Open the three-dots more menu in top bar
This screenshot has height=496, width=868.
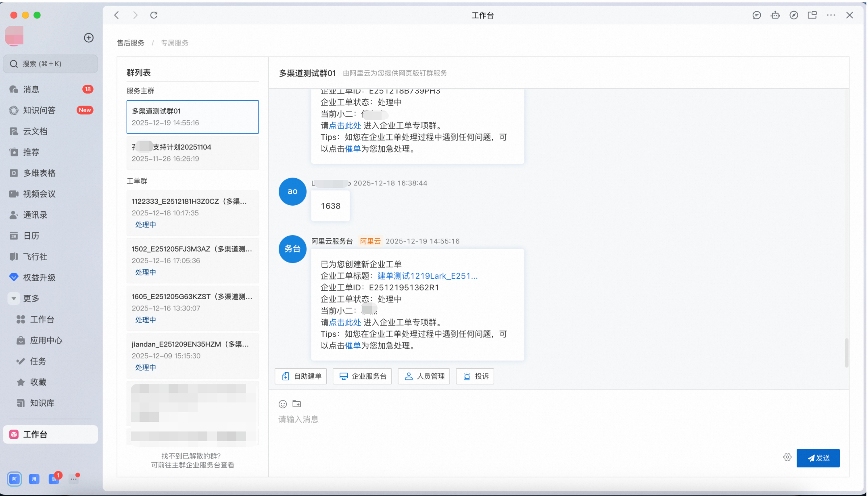coord(831,15)
